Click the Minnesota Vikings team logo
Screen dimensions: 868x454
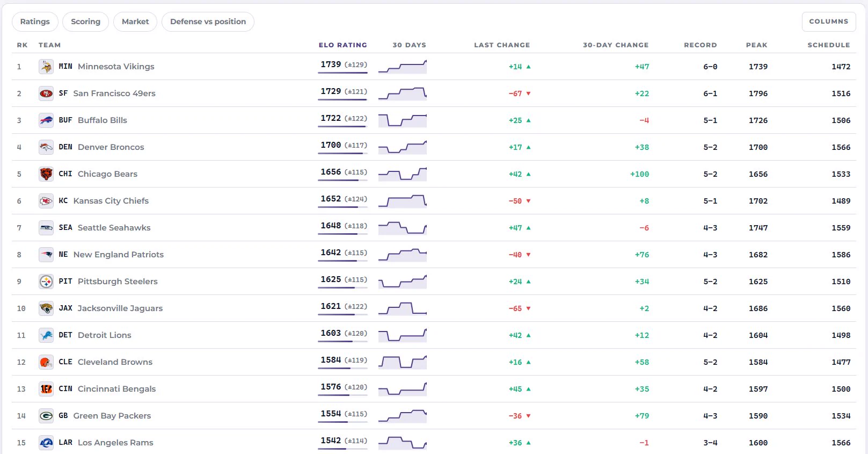pyautogui.click(x=46, y=67)
